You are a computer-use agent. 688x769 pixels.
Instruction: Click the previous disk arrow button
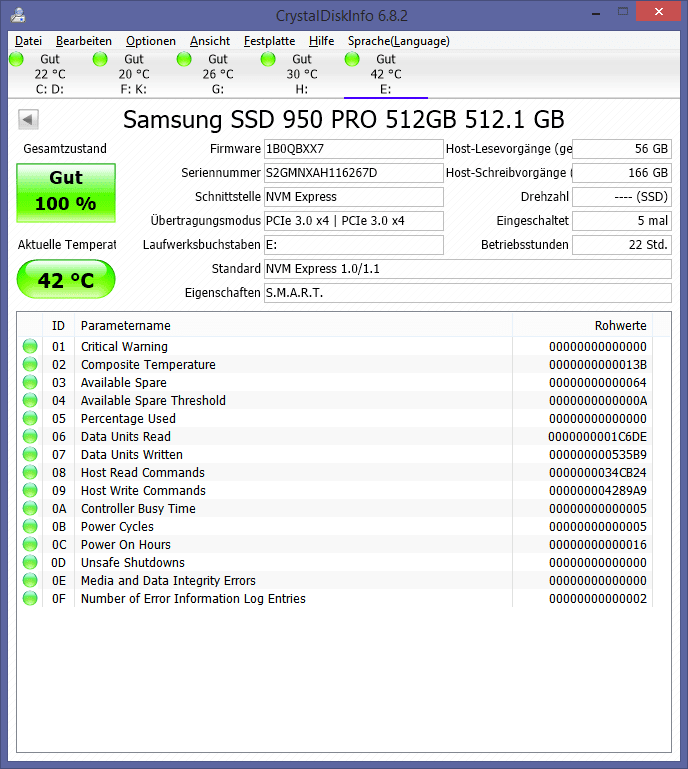(x=28, y=119)
